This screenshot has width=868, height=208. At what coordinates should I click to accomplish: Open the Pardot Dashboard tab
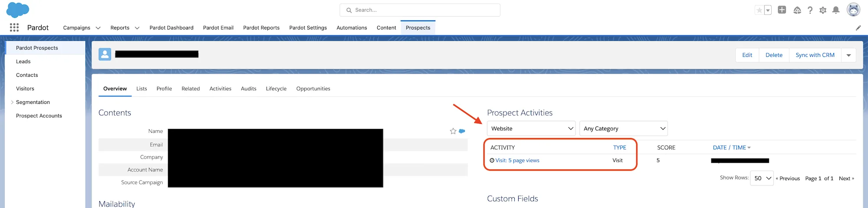(171, 28)
